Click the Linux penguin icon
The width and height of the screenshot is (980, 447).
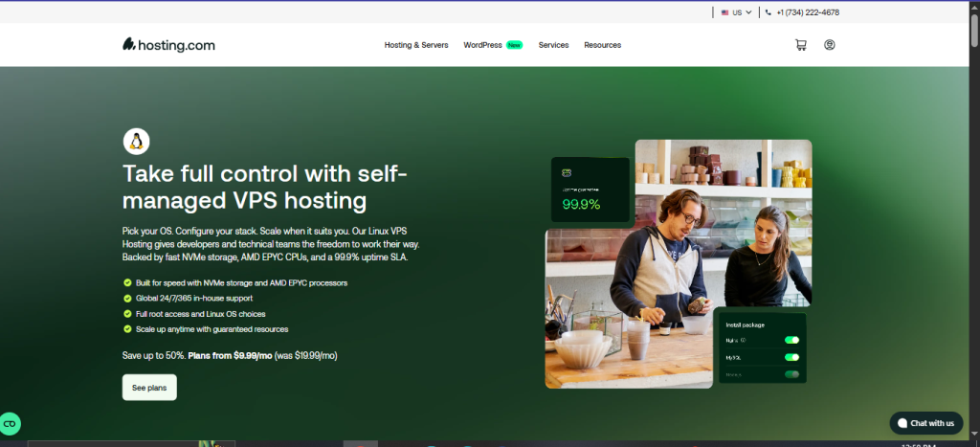coord(136,142)
